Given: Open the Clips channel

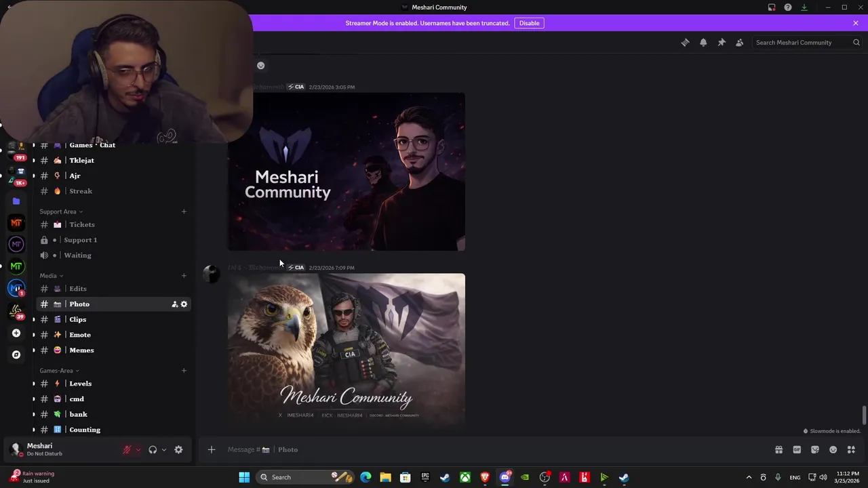Looking at the screenshot, I should click(x=113, y=319).
